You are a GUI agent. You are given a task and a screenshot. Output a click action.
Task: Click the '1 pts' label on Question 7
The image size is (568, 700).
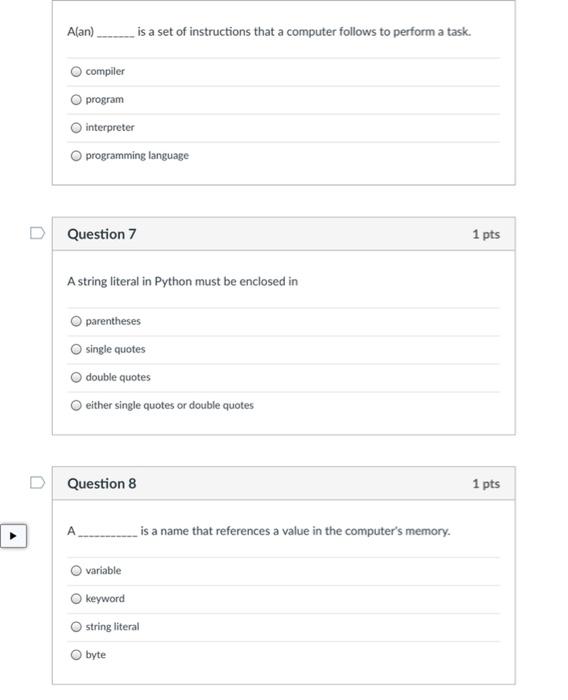(x=486, y=234)
